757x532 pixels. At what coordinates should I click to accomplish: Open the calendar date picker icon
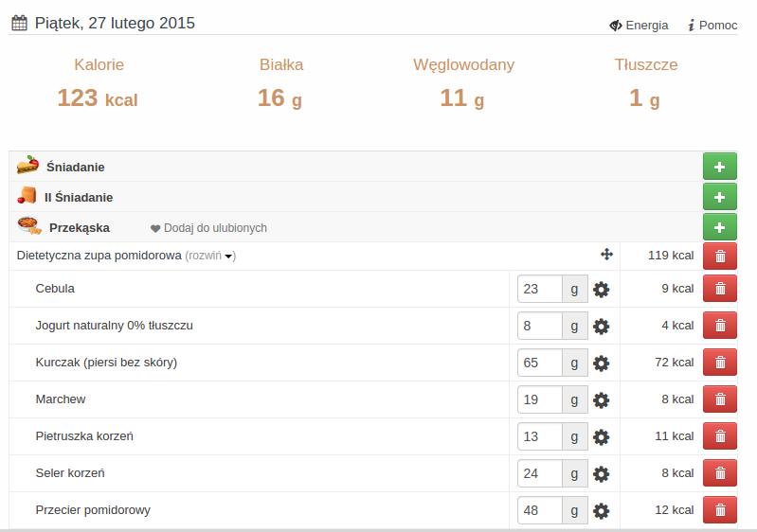pyautogui.click(x=19, y=23)
